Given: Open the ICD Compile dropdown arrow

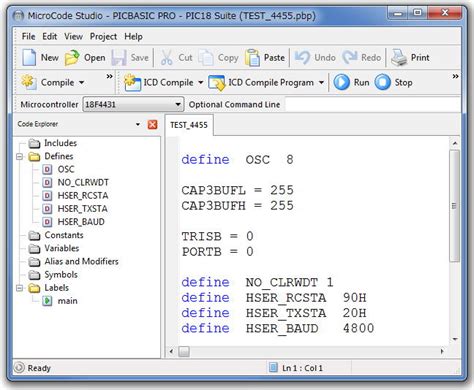Looking at the screenshot, I should tap(200, 82).
